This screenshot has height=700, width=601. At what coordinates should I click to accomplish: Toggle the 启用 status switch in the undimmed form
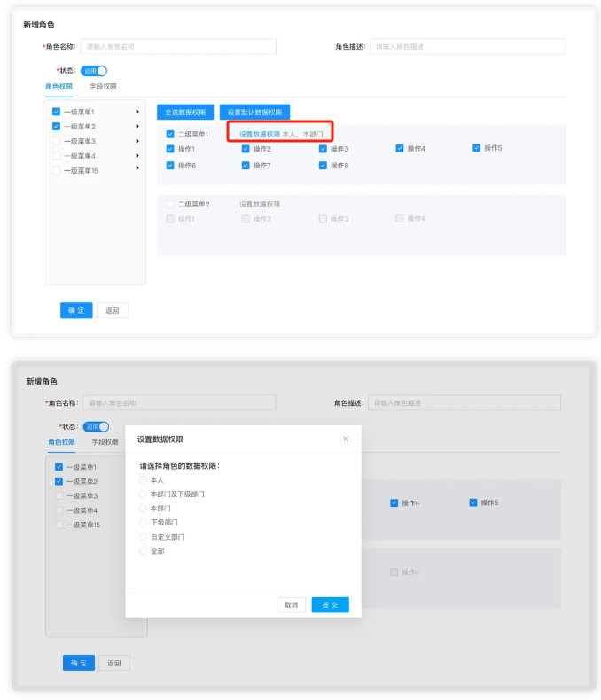[94, 71]
